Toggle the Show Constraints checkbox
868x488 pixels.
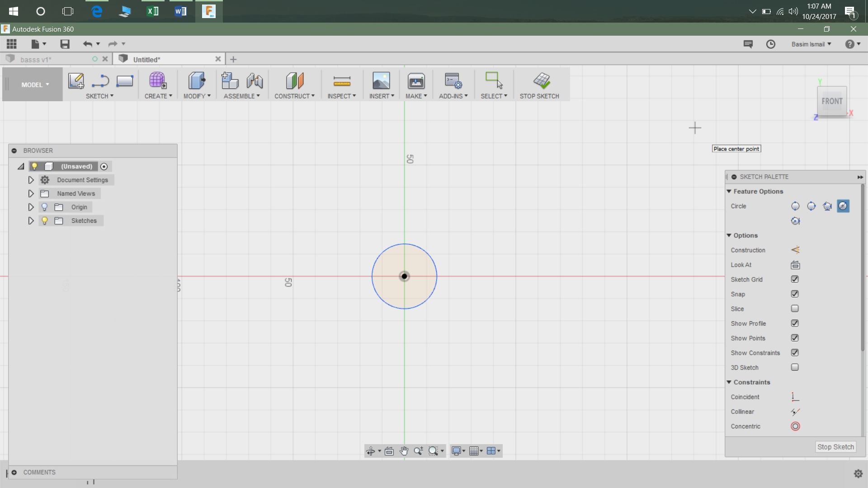(x=795, y=353)
